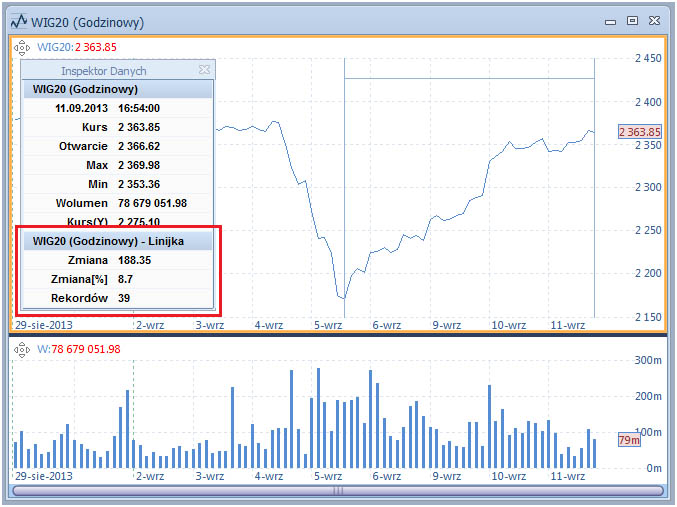Click the time value 16:54:00

[139, 108]
